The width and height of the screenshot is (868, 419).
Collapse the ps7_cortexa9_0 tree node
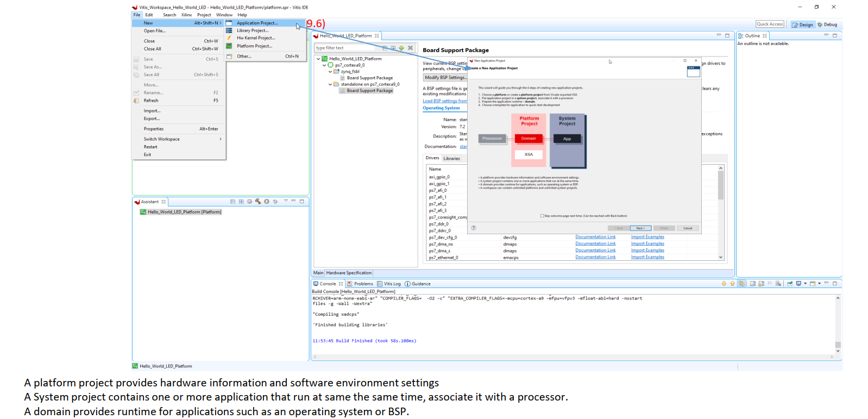324,65
